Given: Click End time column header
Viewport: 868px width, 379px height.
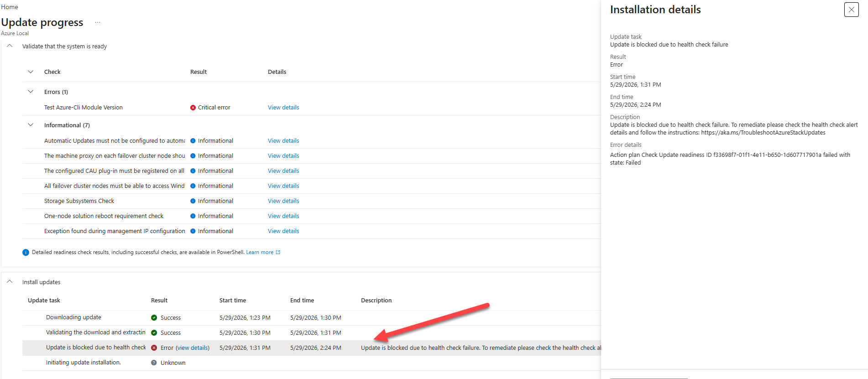Looking at the screenshot, I should [x=302, y=301].
